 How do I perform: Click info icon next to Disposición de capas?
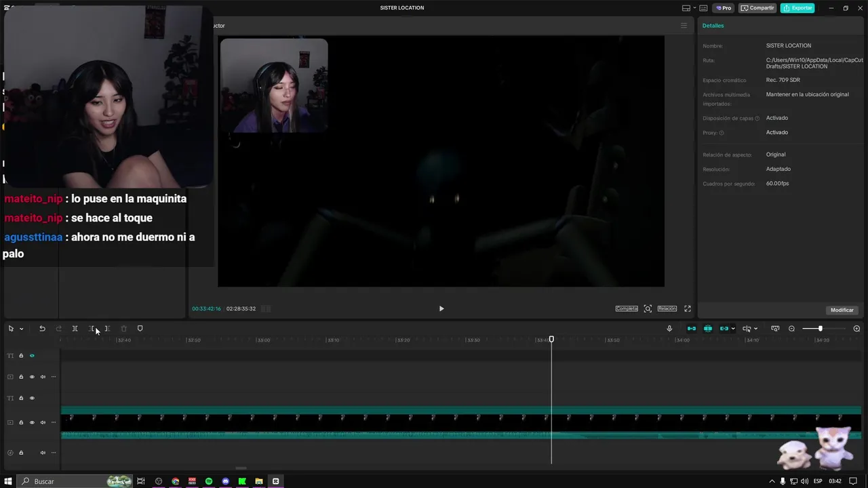[x=757, y=119]
